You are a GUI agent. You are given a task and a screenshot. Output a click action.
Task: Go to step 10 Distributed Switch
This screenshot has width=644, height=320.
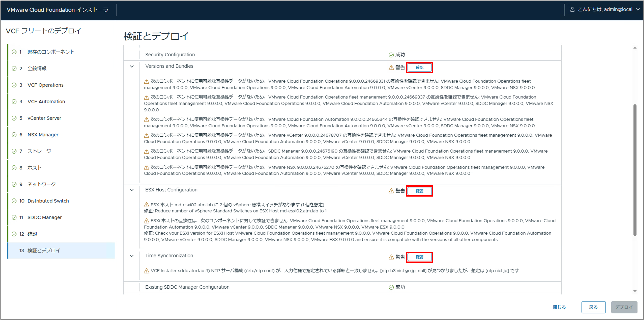61,201
